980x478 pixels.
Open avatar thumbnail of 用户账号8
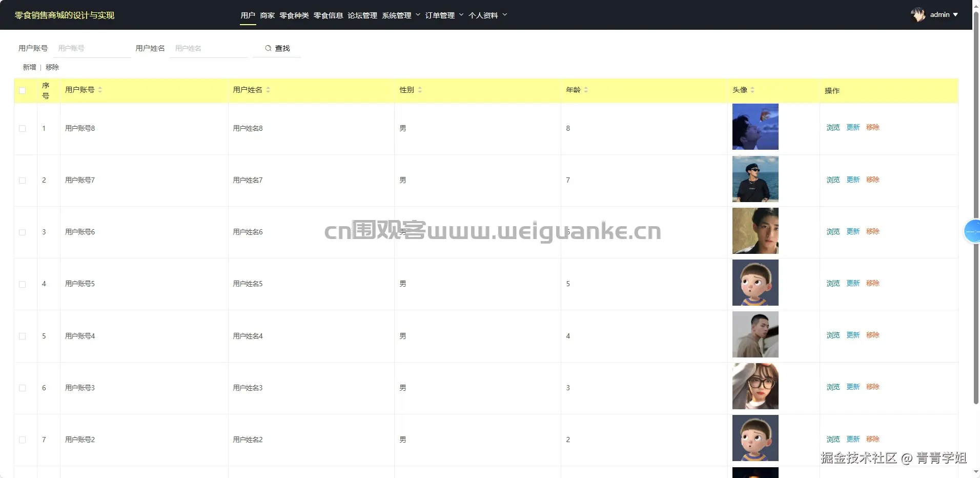coord(755,127)
